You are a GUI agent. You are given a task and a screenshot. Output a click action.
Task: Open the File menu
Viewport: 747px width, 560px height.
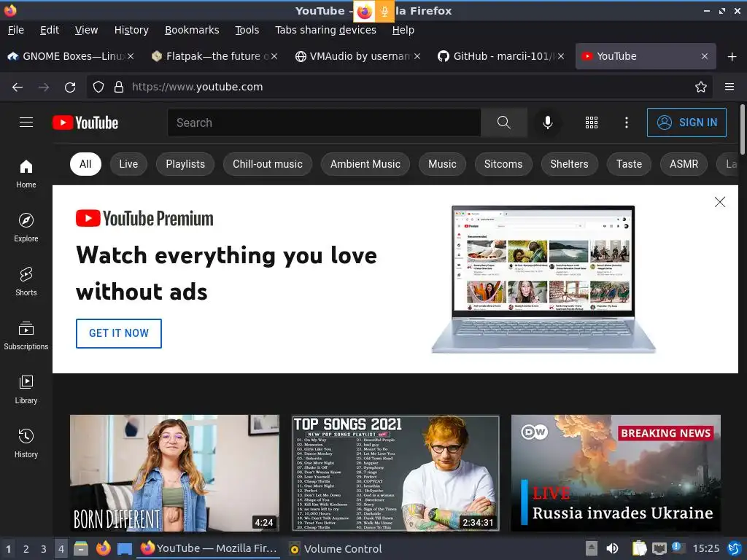coord(16,30)
